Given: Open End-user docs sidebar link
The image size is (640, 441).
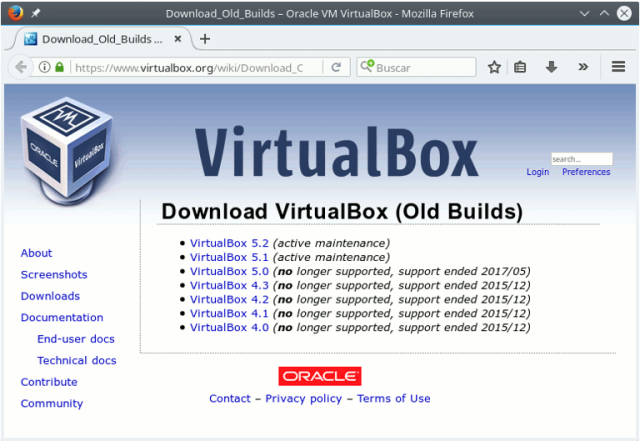Looking at the screenshot, I should pyautogui.click(x=76, y=339).
